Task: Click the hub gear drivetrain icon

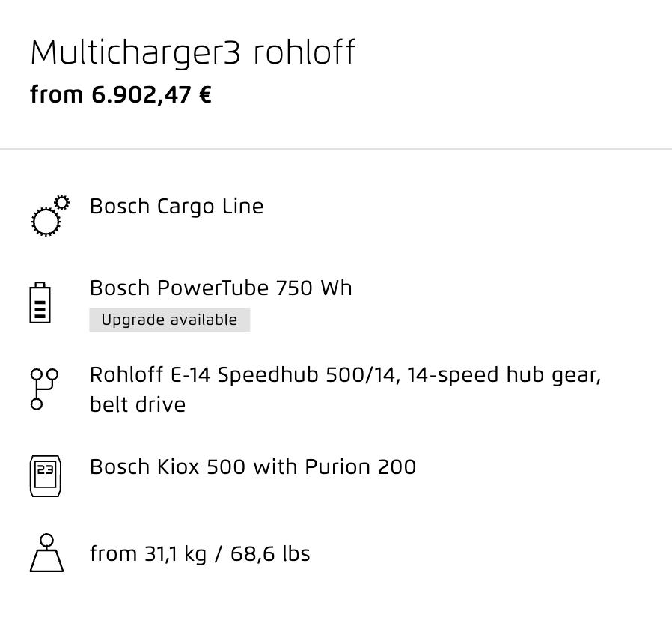Action: click(44, 389)
